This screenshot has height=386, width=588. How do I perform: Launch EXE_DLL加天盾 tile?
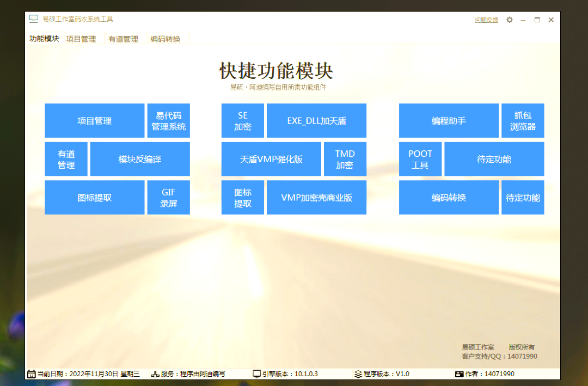coord(316,121)
